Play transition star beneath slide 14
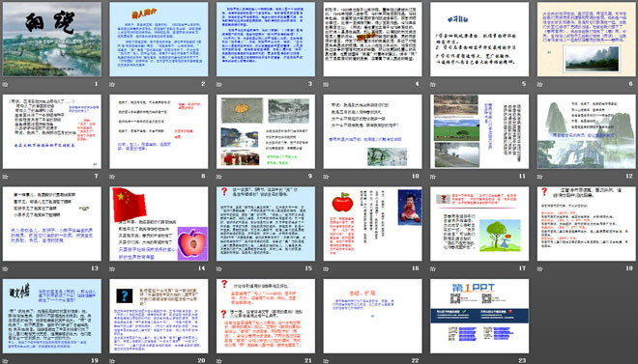638x364 pixels. tap(112, 269)
